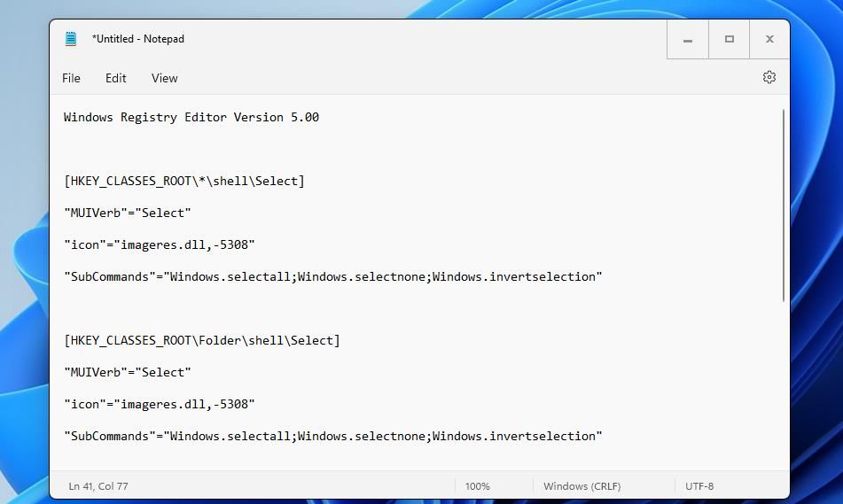Click the 100% zoom status entry

click(478, 486)
